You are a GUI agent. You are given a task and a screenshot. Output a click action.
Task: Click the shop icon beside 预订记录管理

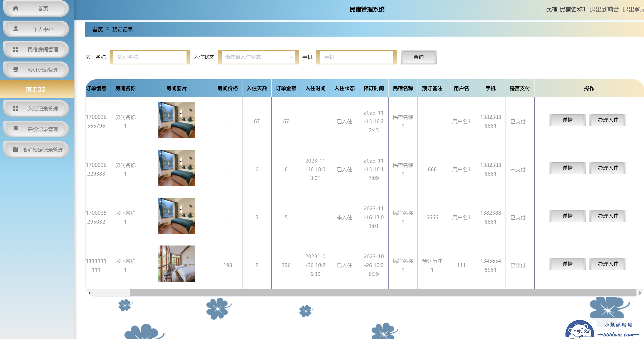(16, 69)
